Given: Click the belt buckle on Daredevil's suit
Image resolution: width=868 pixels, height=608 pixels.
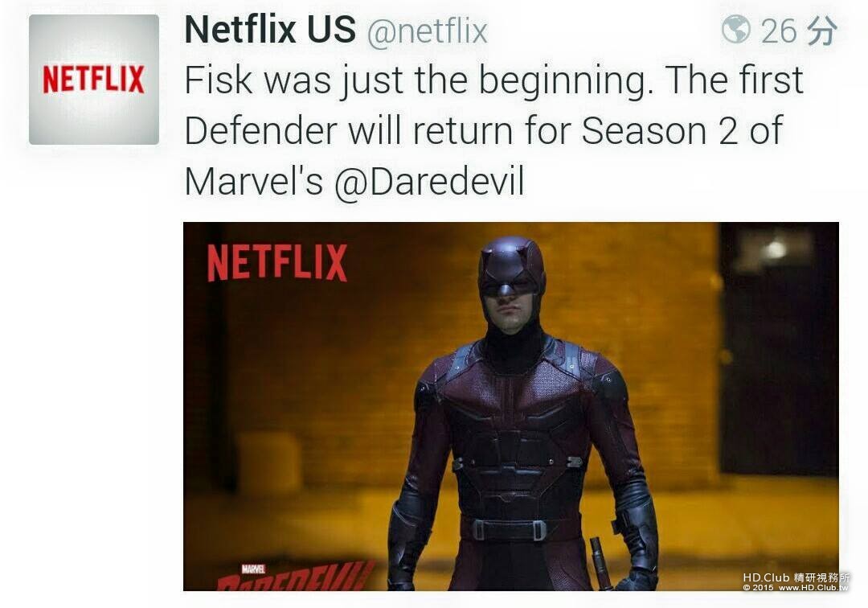Looking at the screenshot, I should point(509,531).
